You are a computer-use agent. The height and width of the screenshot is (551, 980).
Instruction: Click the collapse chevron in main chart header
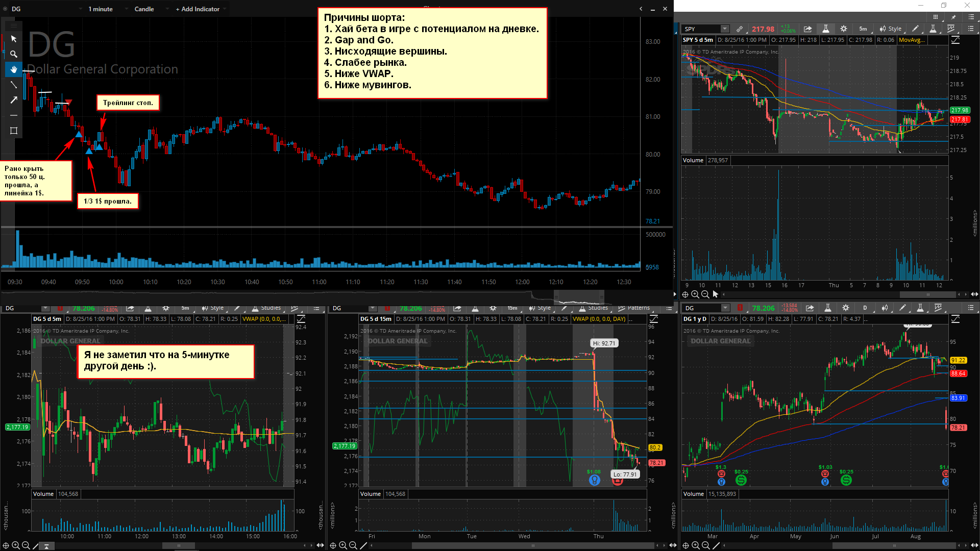[641, 9]
